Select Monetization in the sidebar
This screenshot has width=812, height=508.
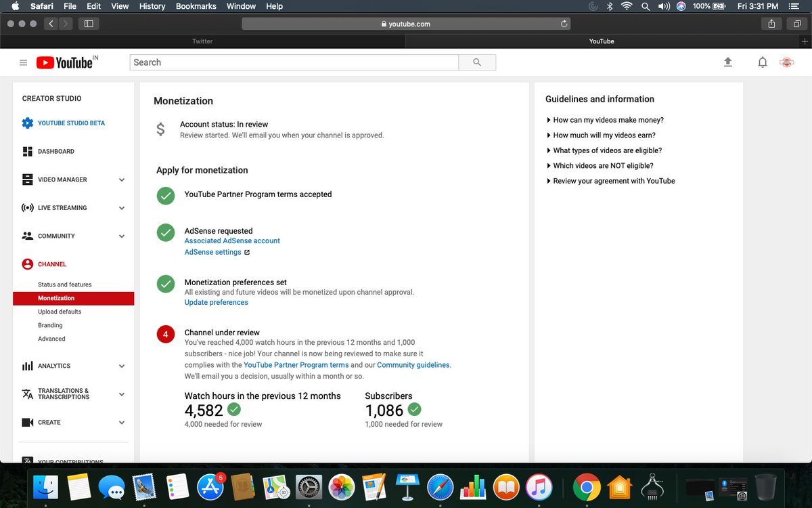tap(73, 298)
